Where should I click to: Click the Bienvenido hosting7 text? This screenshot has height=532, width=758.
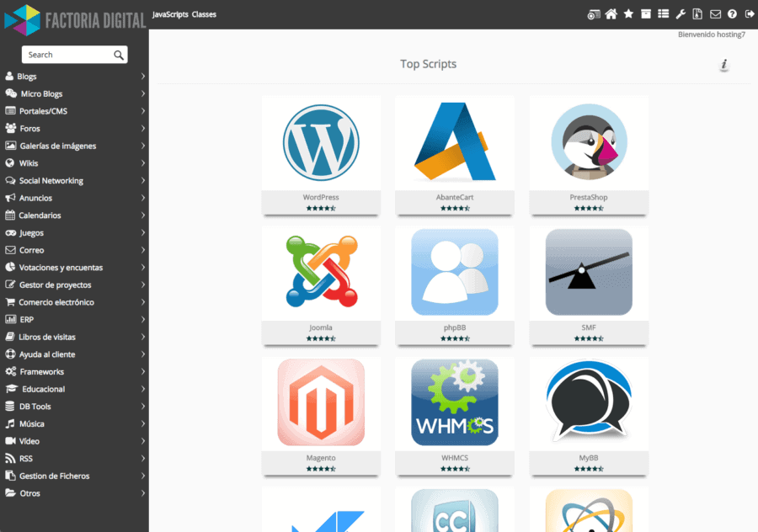pos(711,35)
